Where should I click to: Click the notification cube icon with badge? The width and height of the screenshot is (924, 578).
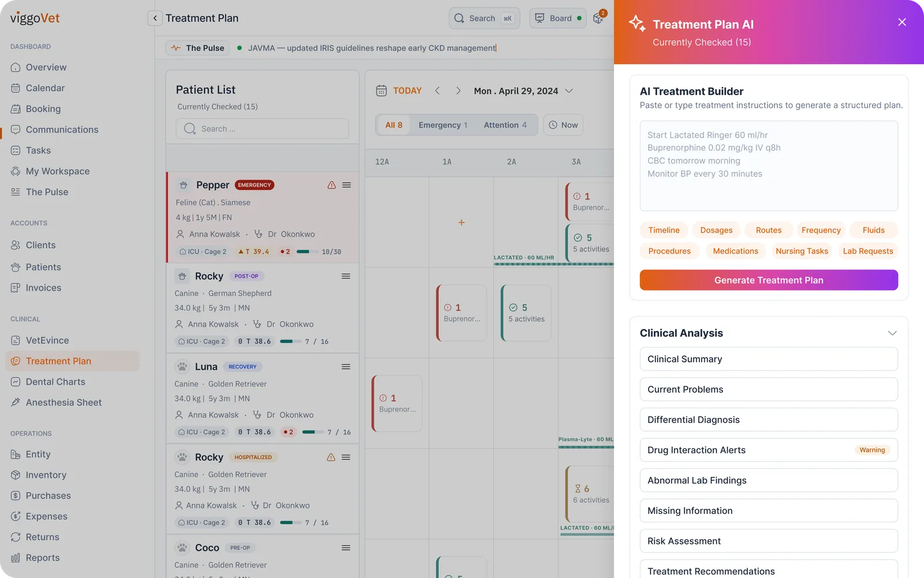598,18
